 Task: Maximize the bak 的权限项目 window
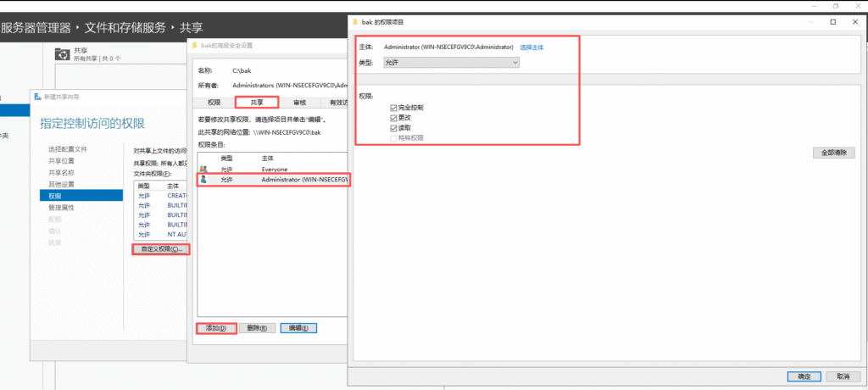(x=833, y=20)
